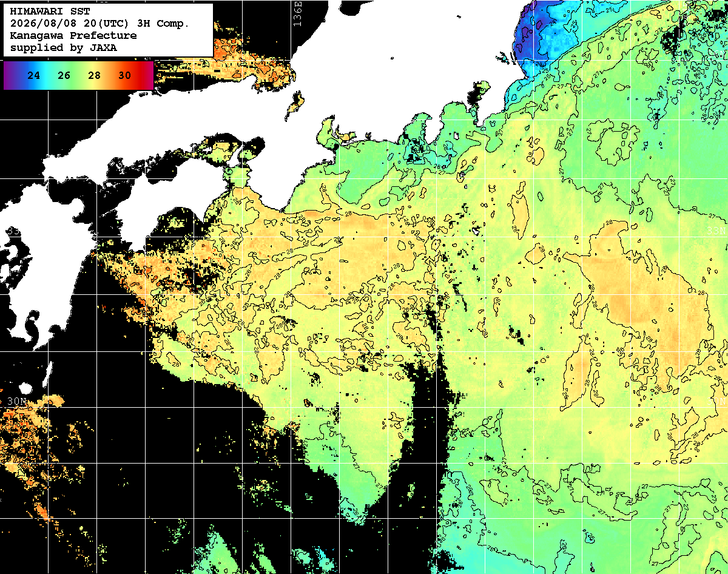Click the supplied by JAXA credit
The image size is (728, 574).
tap(64, 47)
